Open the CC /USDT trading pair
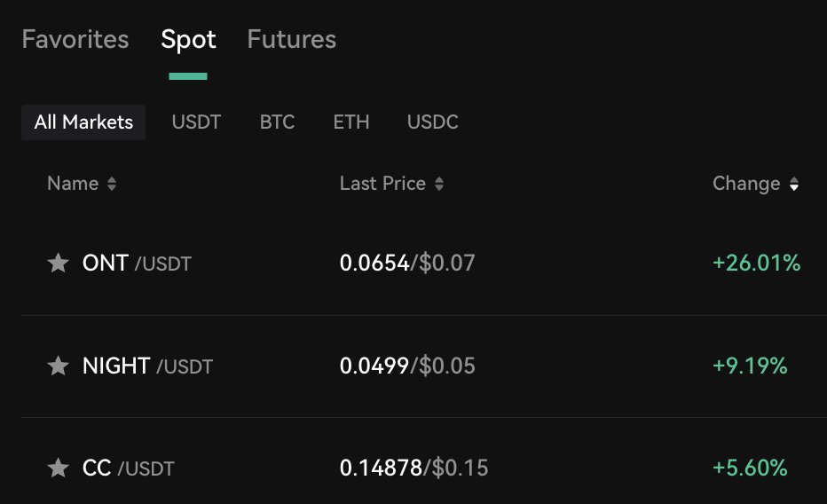Image resolution: width=827 pixels, height=504 pixels. click(128, 468)
